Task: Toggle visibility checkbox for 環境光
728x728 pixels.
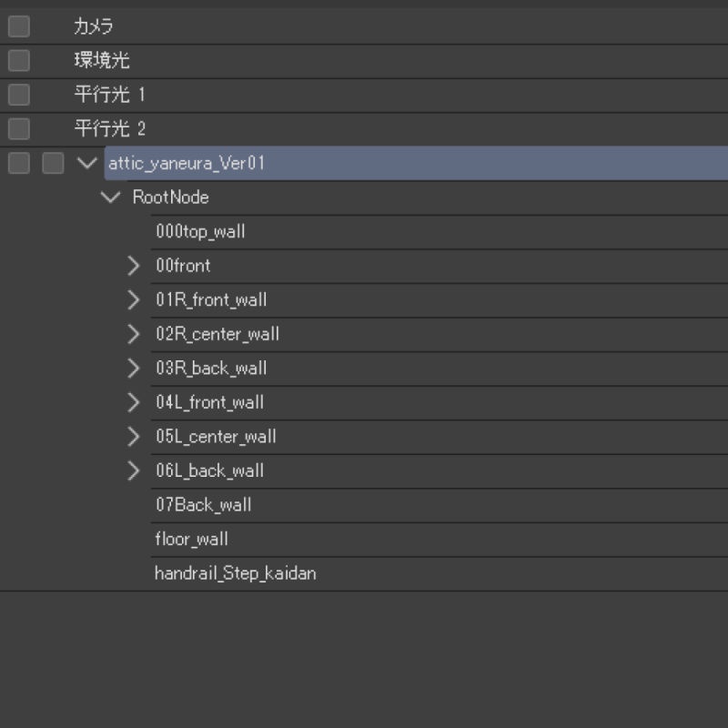Action: point(18,61)
